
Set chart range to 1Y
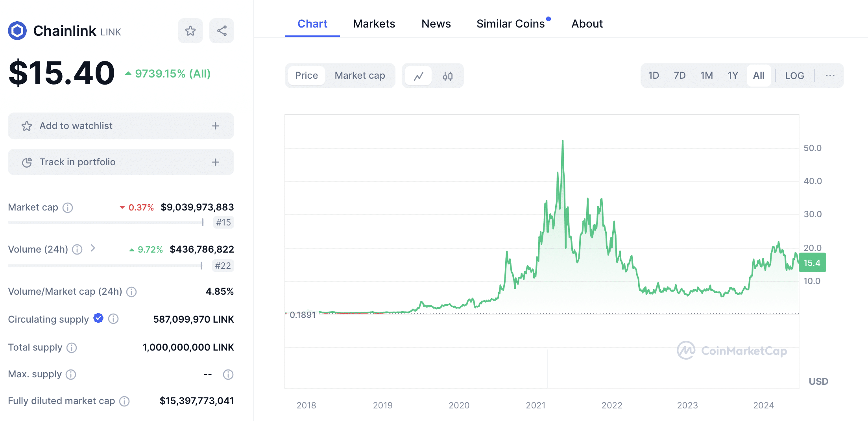pos(733,76)
